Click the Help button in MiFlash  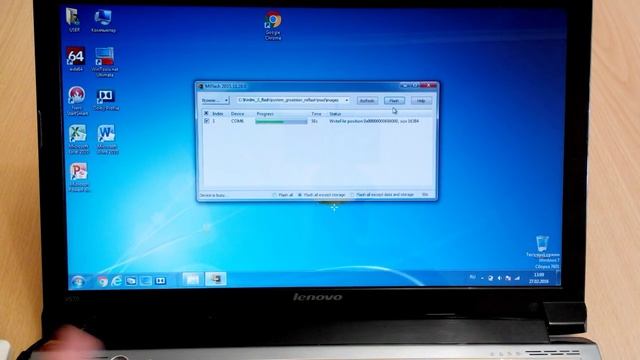(421, 100)
